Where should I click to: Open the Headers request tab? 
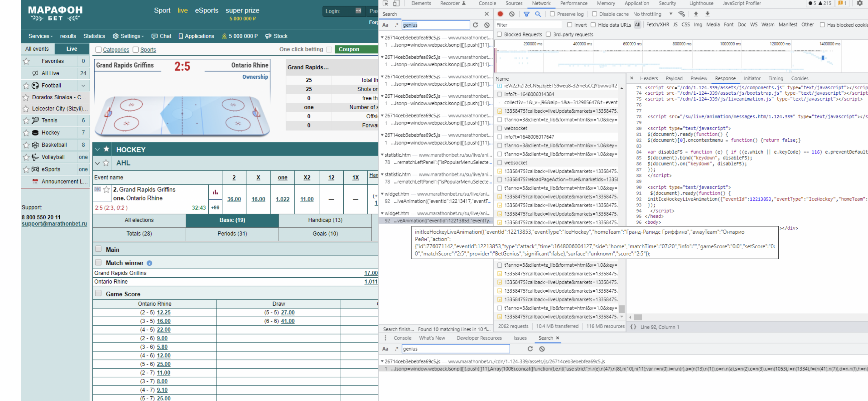click(649, 78)
